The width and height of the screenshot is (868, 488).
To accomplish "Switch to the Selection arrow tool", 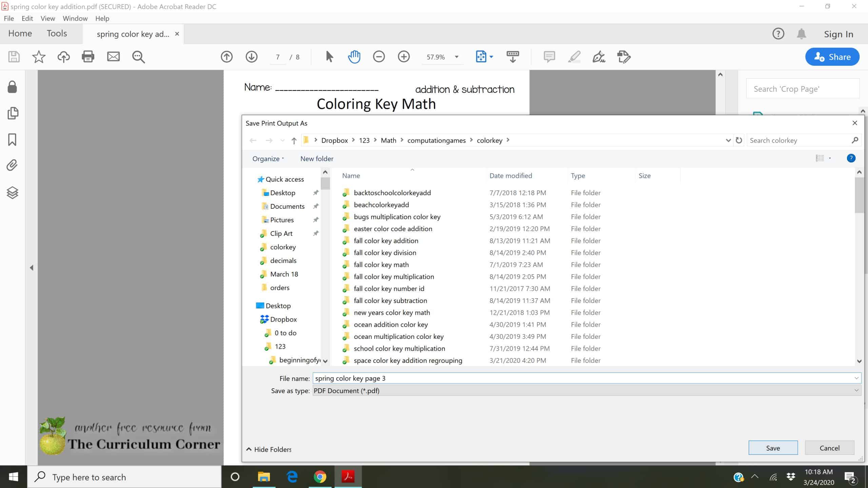I will [328, 57].
